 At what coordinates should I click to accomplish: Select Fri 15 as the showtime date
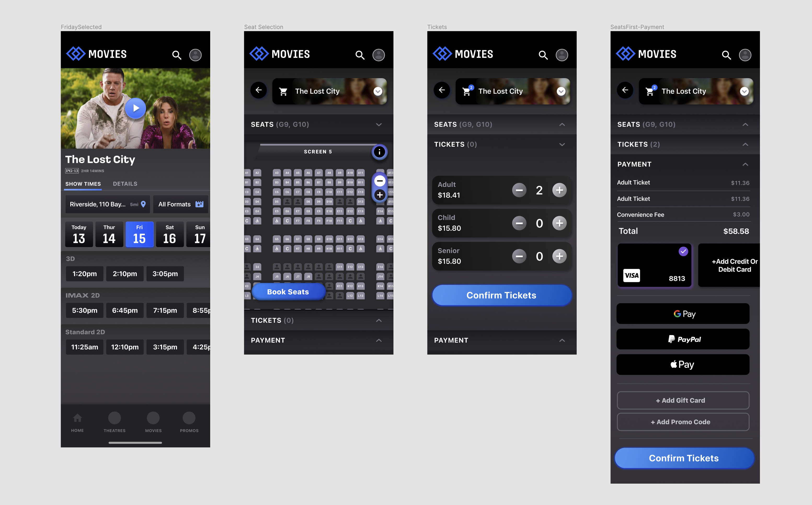[x=139, y=234]
